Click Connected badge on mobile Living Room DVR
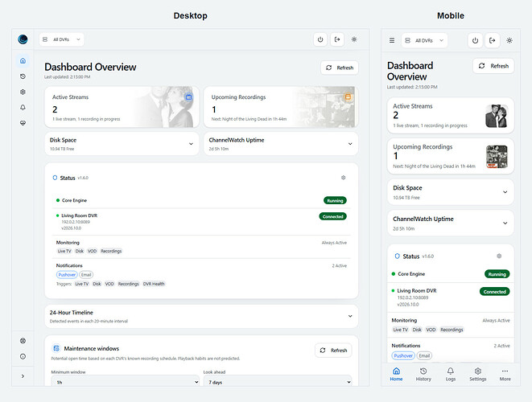Screen dimensions: 532x402 pos(495,292)
